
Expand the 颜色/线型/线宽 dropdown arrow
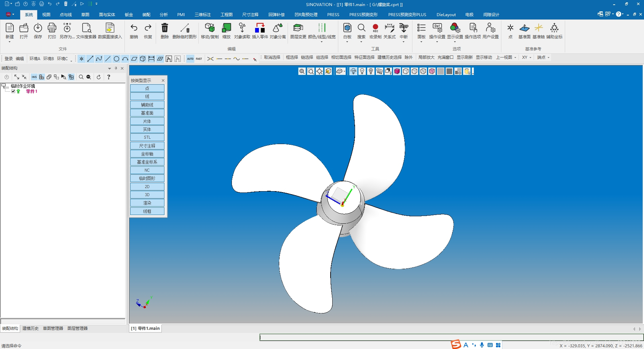point(321,42)
